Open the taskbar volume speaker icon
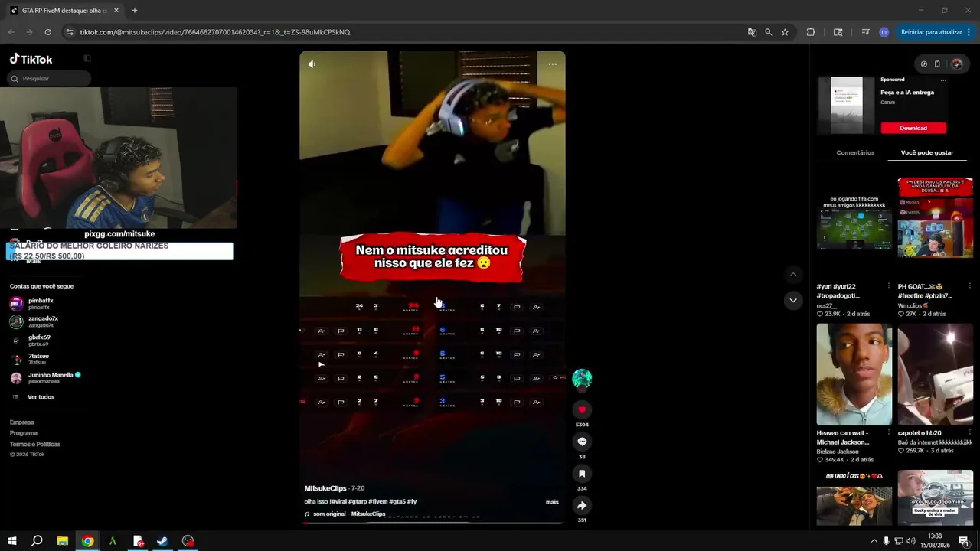 coord(911,541)
